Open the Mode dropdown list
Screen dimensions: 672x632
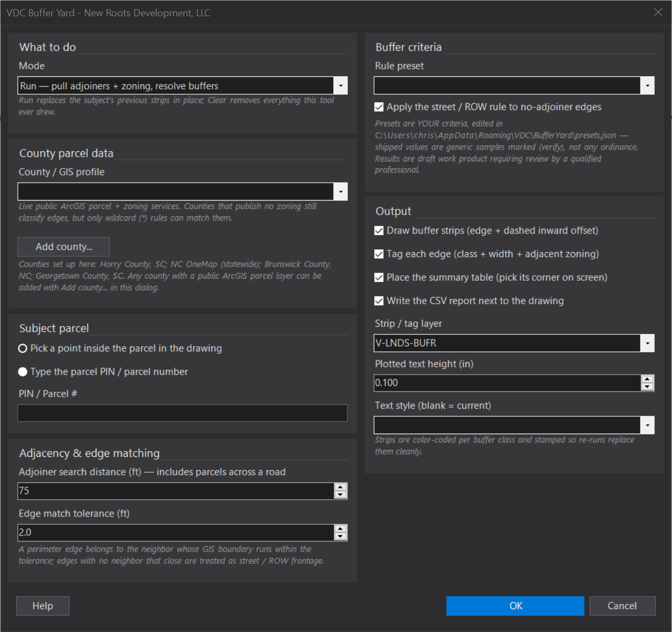(x=340, y=86)
